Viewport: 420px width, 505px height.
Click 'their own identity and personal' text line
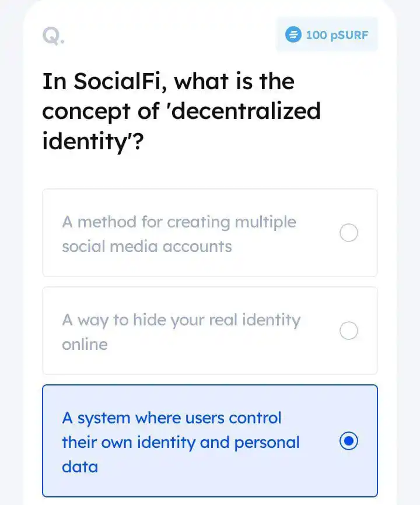[x=181, y=442]
